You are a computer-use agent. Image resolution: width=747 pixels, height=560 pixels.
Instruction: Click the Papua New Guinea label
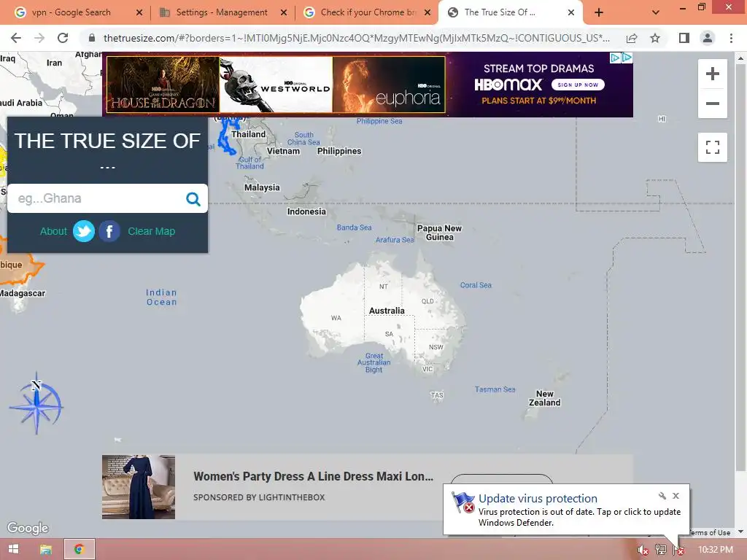click(439, 233)
